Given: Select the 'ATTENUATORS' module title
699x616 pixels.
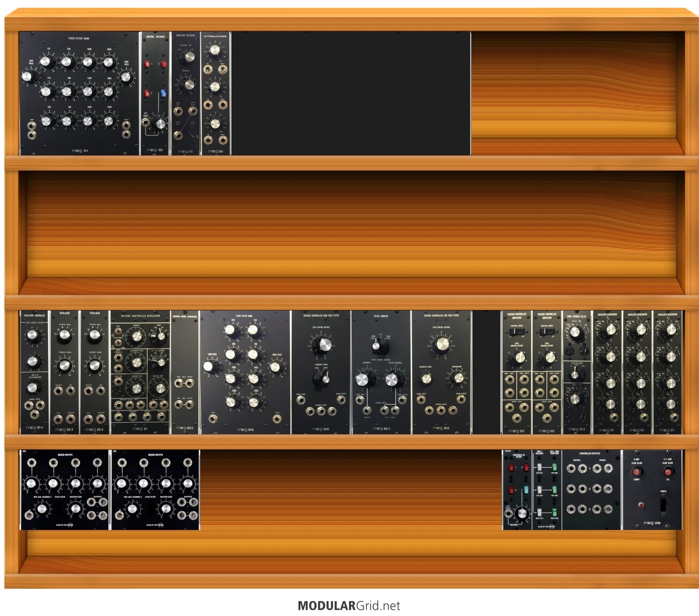Looking at the screenshot, I should 215,36.
